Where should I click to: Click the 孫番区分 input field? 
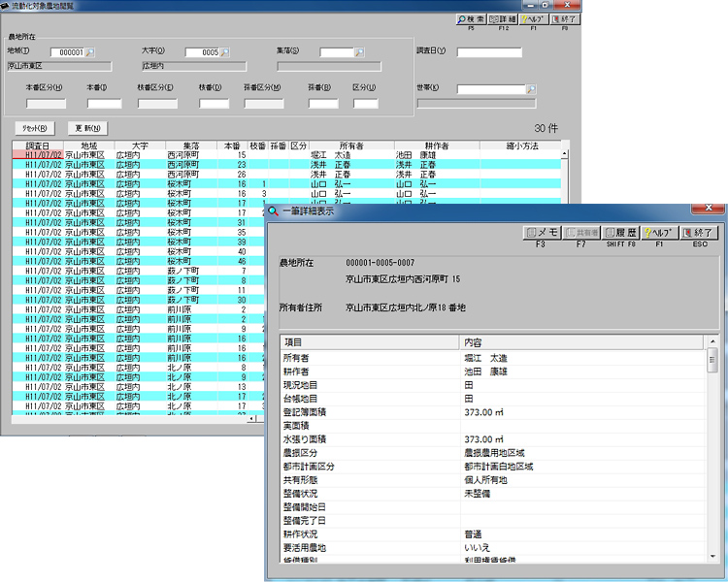(x=264, y=104)
